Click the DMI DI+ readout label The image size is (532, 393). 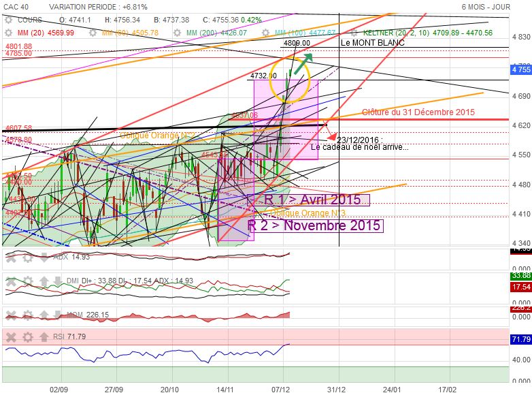point(130,281)
